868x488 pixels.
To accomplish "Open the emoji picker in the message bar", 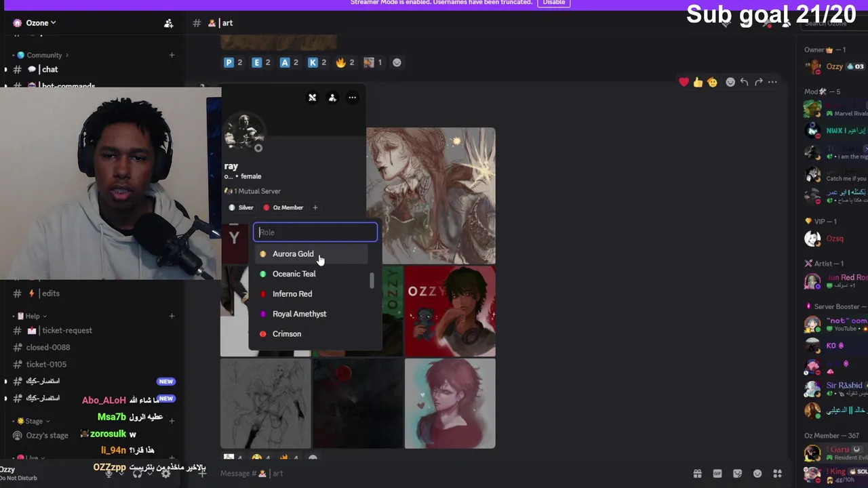I will click(757, 474).
